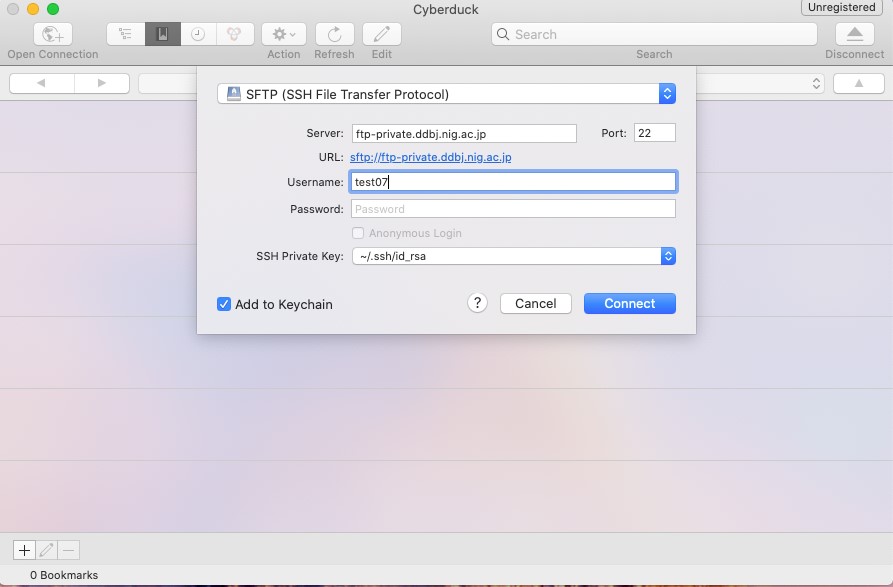Click the Edit pencil toolbar icon
The width and height of the screenshot is (893, 587).
(x=381, y=34)
